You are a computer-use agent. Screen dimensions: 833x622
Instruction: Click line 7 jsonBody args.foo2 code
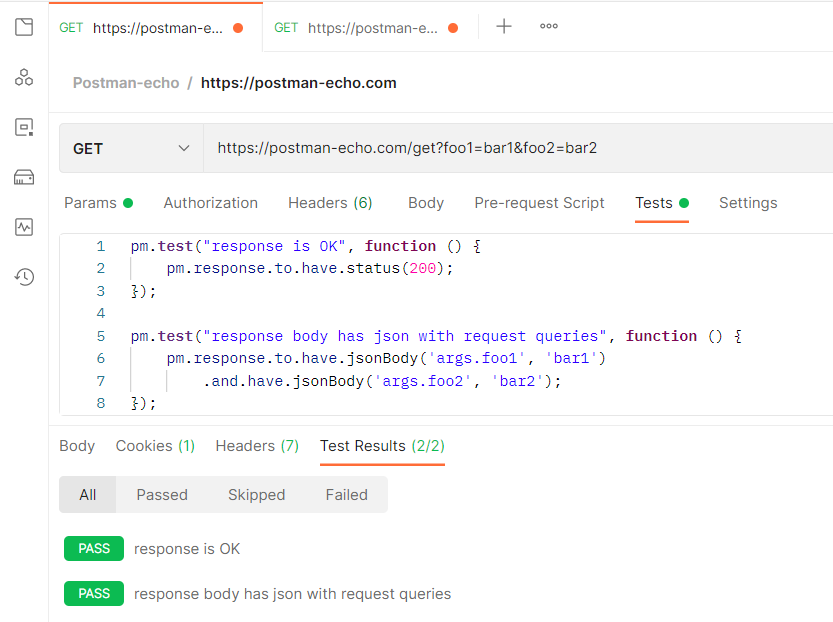tap(382, 381)
